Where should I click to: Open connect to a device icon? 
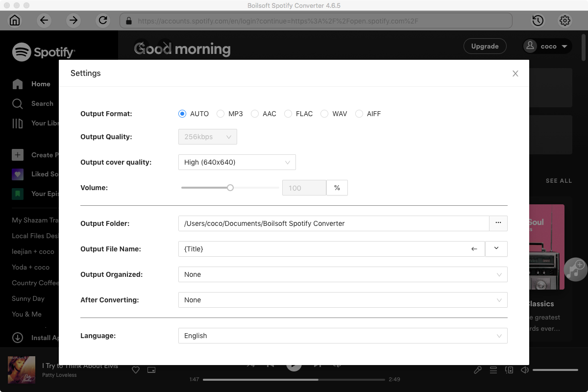(x=509, y=370)
